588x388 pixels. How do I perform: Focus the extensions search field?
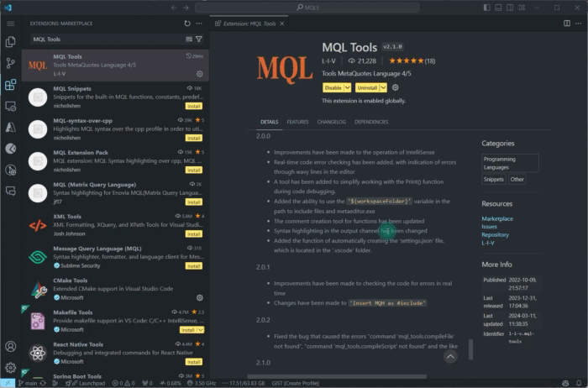tap(108, 39)
